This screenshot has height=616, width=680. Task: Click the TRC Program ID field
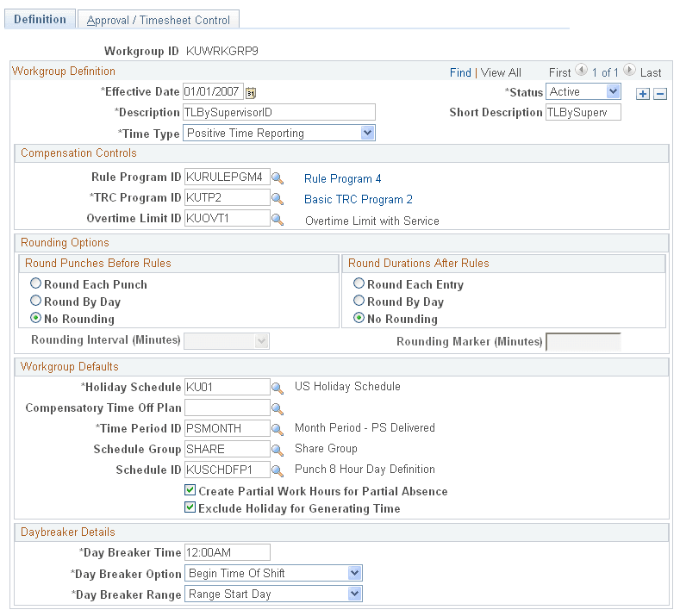228,197
